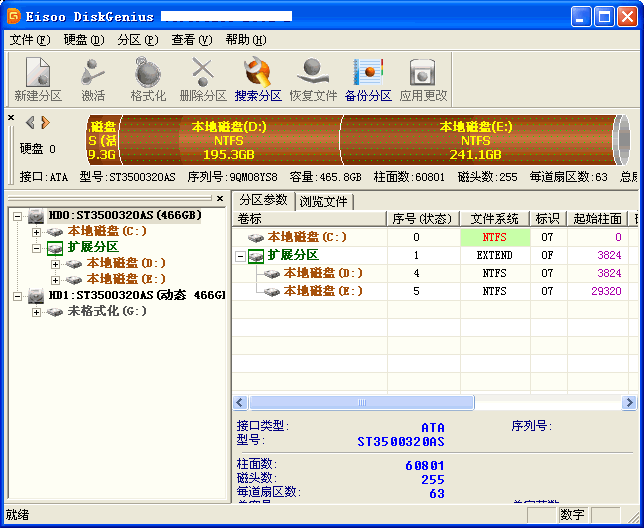Open the 硬盘(D) menu
The height and width of the screenshot is (528, 644).
tap(83, 40)
